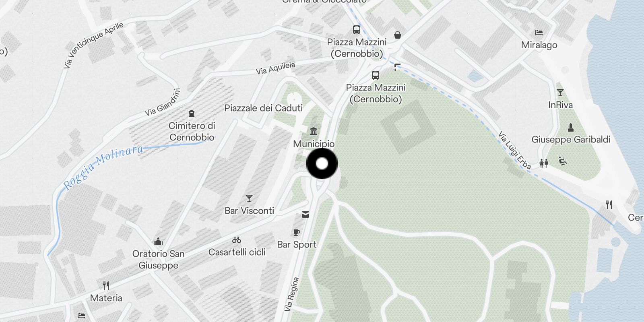Image resolution: width=644 pixels, height=322 pixels.
Task: Click the Piazzale dei Caduti label
Action: coord(263,108)
